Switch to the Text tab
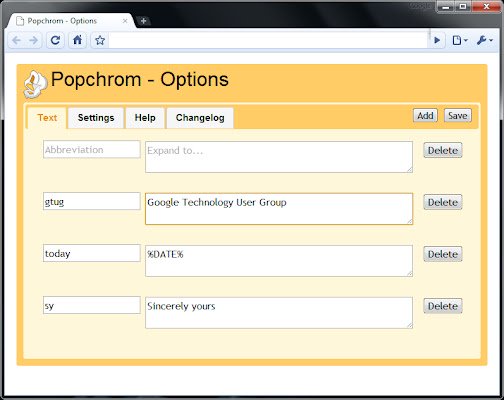 coord(47,118)
